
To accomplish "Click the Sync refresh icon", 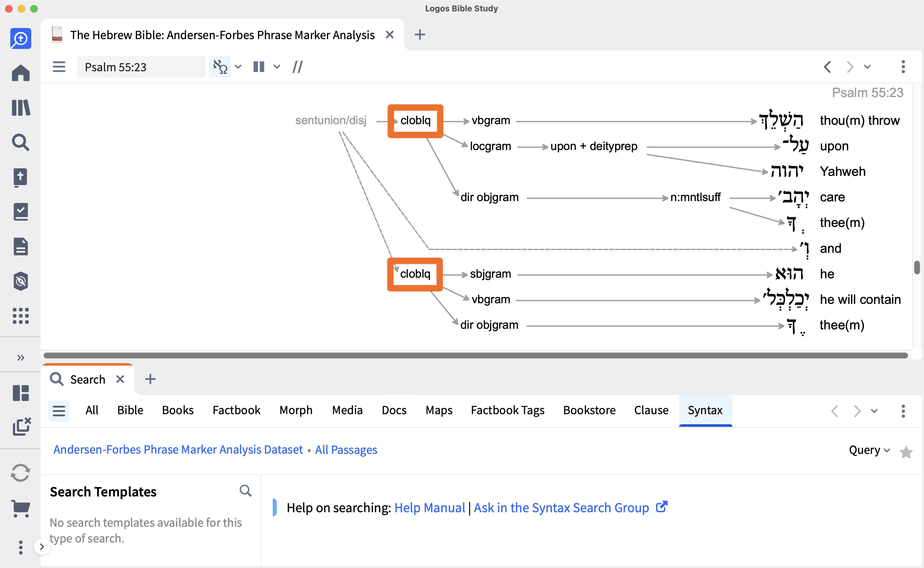I will (x=20, y=472).
